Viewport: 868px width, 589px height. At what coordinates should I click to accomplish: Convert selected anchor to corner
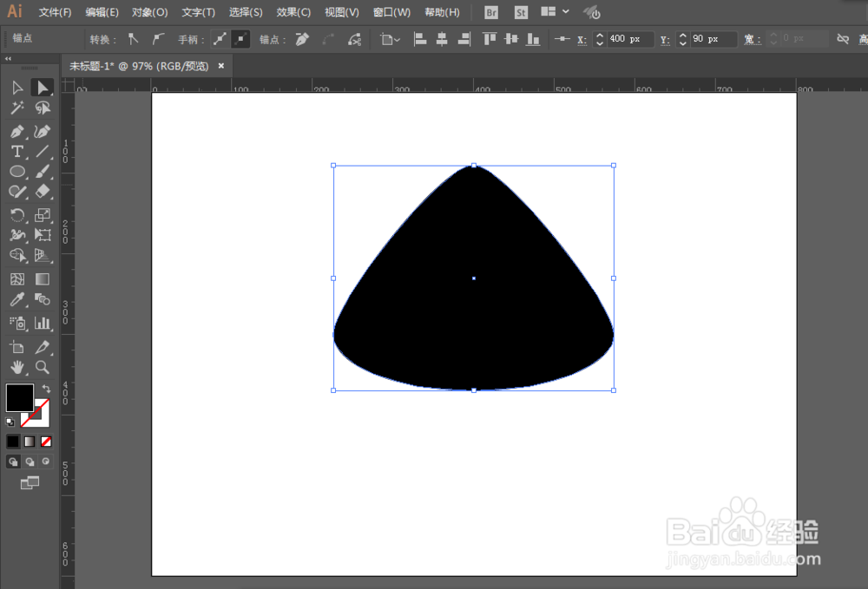pos(133,39)
